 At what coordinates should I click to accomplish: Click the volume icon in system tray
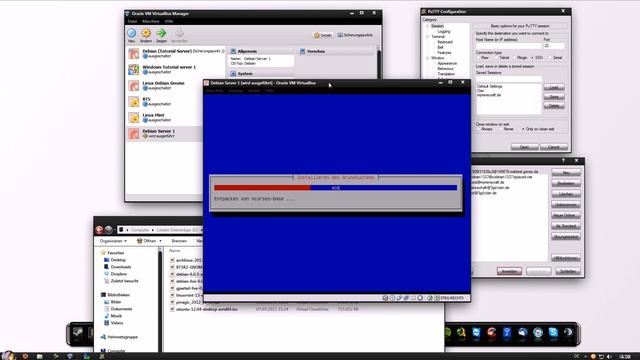coord(609,356)
